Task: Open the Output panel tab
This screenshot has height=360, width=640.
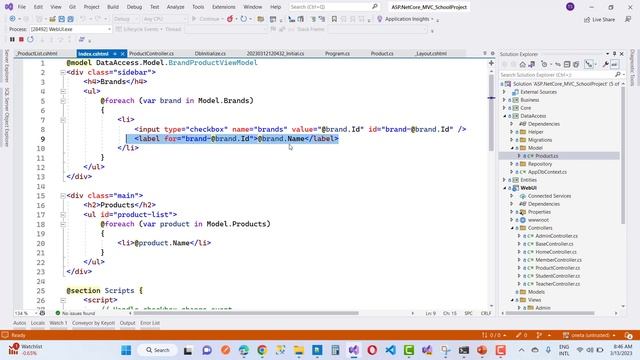Action: pyautogui.click(x=127, y=323)
